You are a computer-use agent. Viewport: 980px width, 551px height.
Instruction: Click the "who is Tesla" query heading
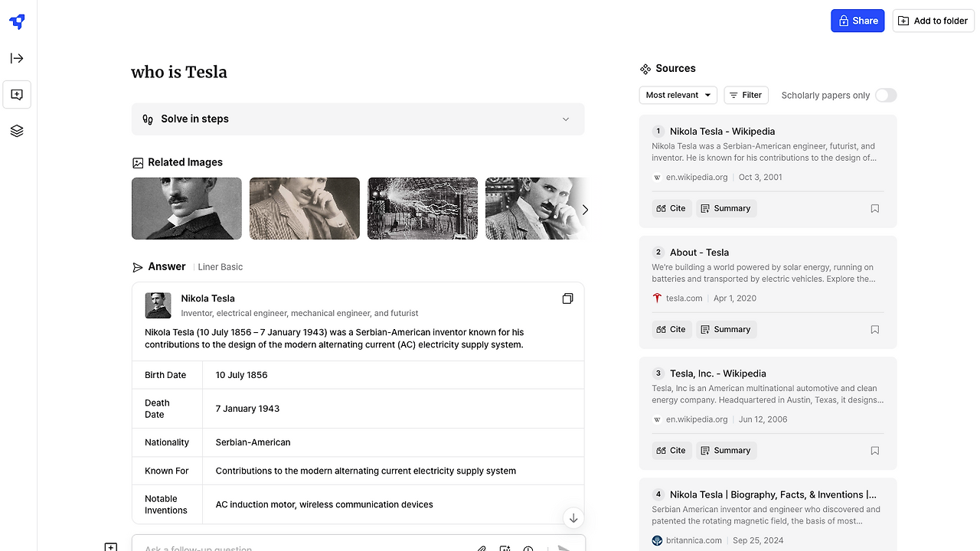(179, 72)
